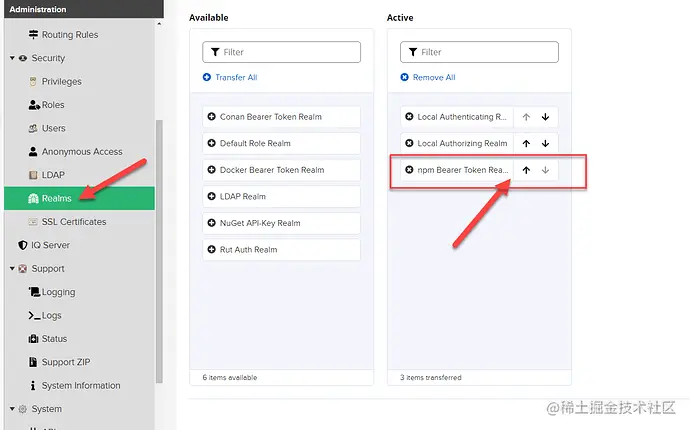Viewport: 690px width, 430px height.
Task: Select Conan Bearer Token Realm item
Action: click(x=282, y=117)
